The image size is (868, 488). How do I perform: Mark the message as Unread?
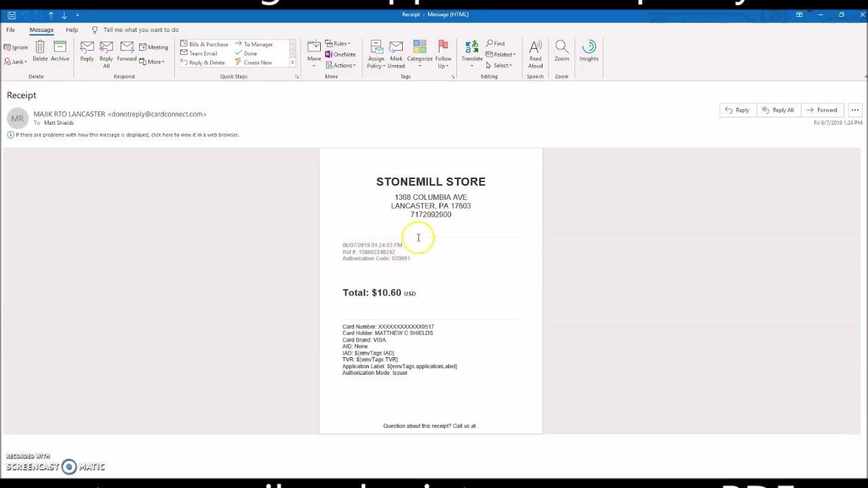(x=396, y=54)
